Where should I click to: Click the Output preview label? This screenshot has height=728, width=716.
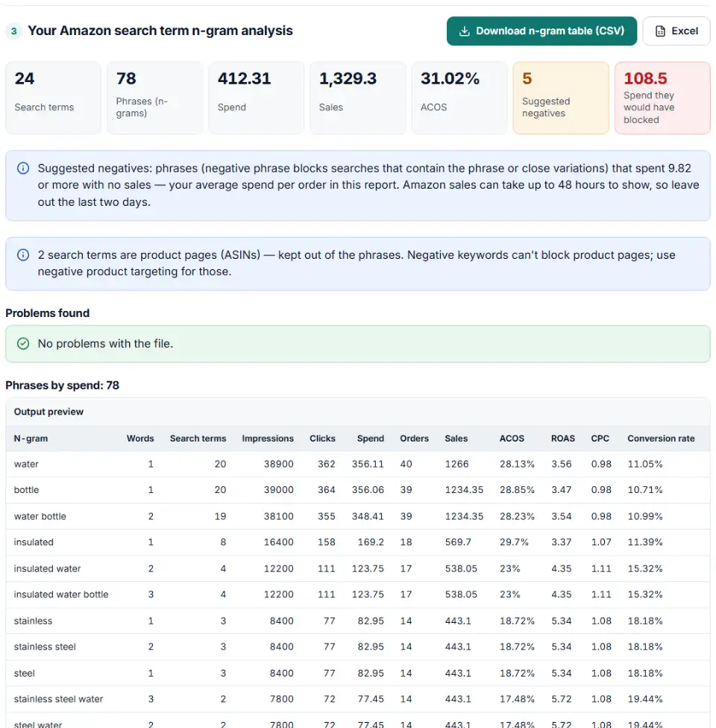(48, 412)
